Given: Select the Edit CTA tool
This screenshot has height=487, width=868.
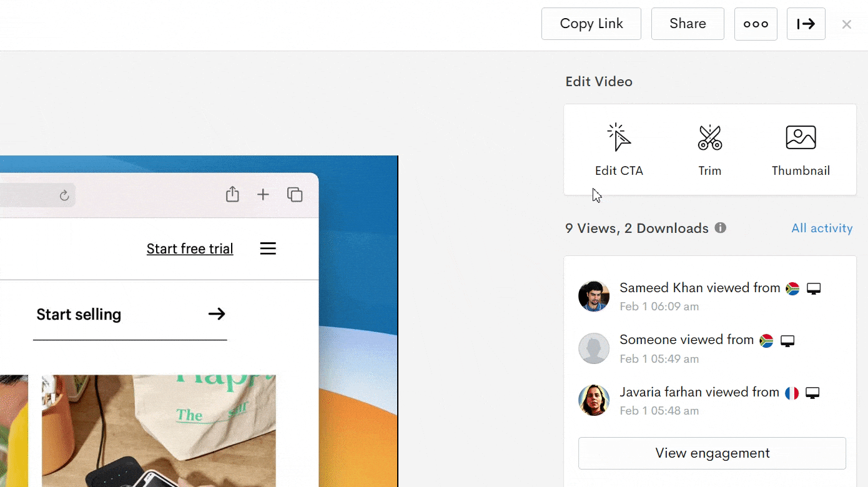Looking at the screenshot, I should pos(619,147).
